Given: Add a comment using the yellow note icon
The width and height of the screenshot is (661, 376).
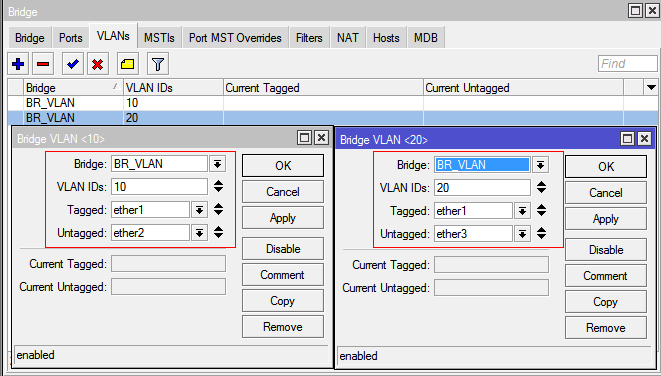Looking at the screenshot, I should tap(128, 64).
